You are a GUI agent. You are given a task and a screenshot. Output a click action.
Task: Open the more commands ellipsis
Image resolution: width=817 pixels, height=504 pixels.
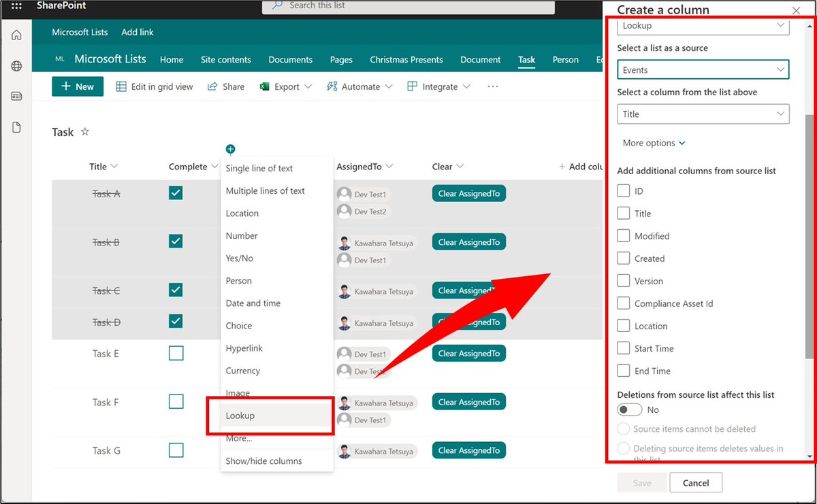coord(493,86)
